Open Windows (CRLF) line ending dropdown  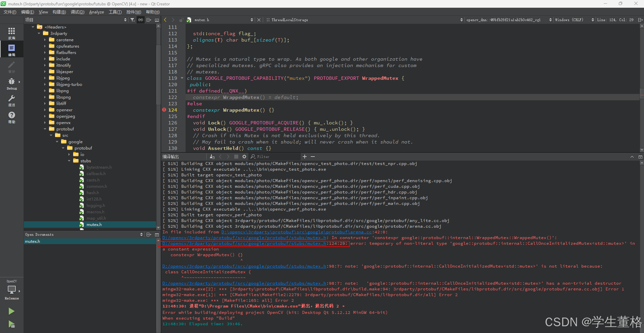593,20
